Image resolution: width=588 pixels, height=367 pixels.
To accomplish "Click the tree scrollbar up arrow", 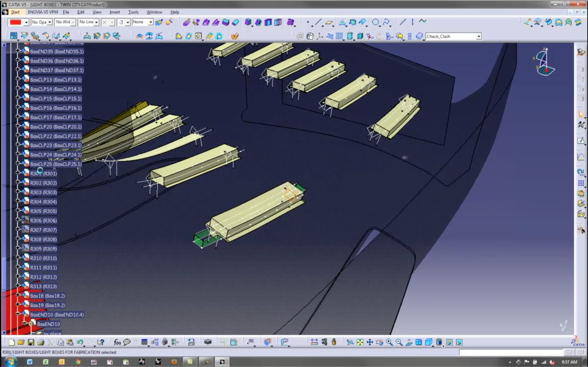I will [4, 45].
